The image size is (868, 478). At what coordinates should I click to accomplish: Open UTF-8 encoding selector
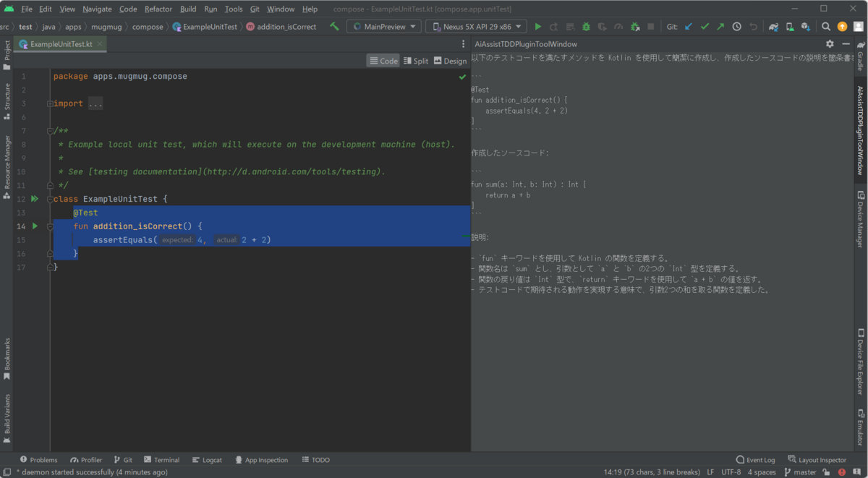pos(731,472)
